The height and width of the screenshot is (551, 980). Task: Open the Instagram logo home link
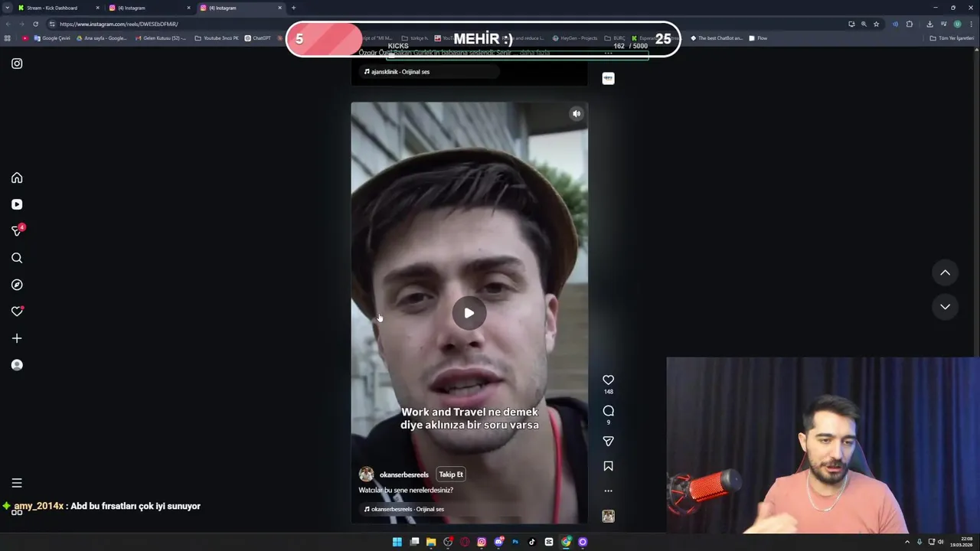click(17, 64)
